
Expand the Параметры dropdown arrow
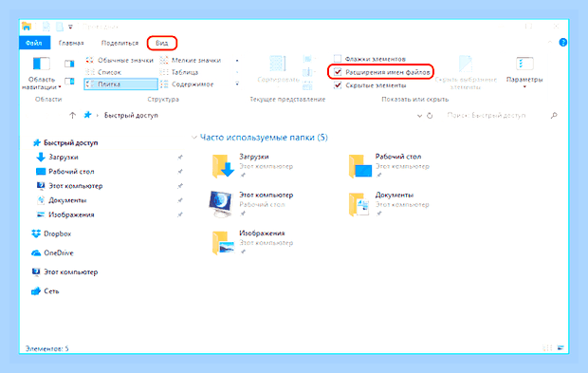coord(524,86)
